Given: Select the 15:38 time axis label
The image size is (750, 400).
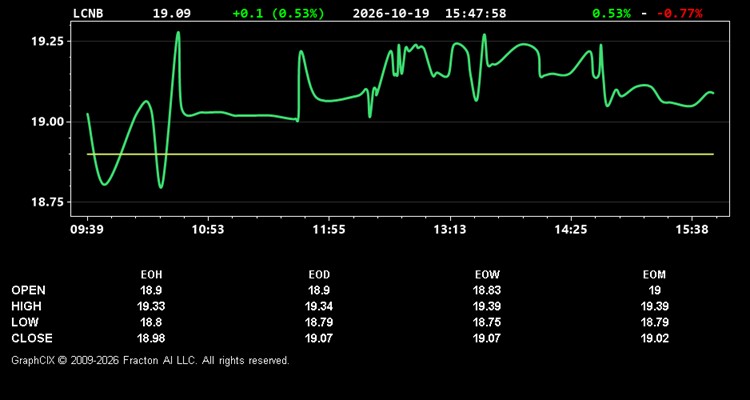Looking at the screenshot, I should [x=692, y=230].
